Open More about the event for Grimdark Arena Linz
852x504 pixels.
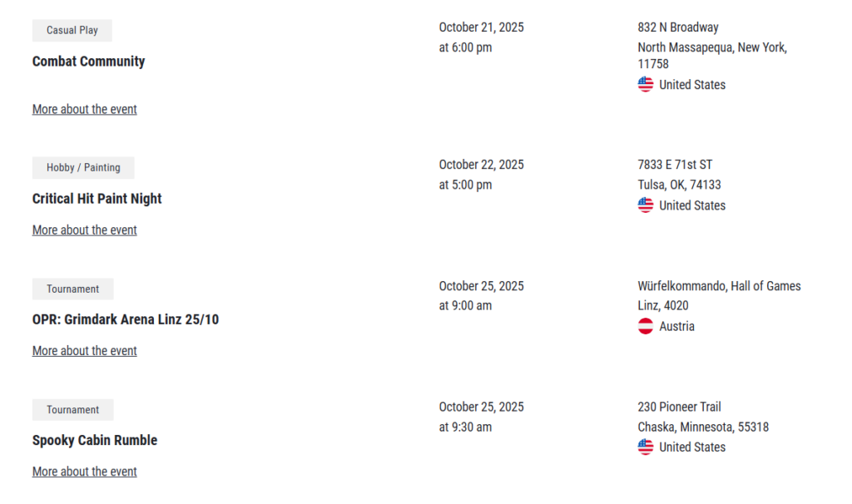(x=85, y=351)
